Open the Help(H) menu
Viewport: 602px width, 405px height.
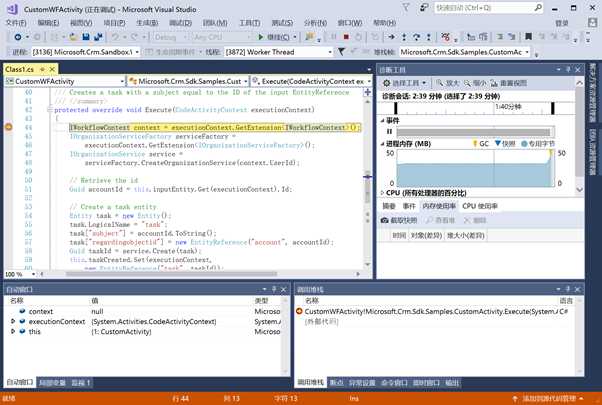pyautogui.click(x=384, y=23)
